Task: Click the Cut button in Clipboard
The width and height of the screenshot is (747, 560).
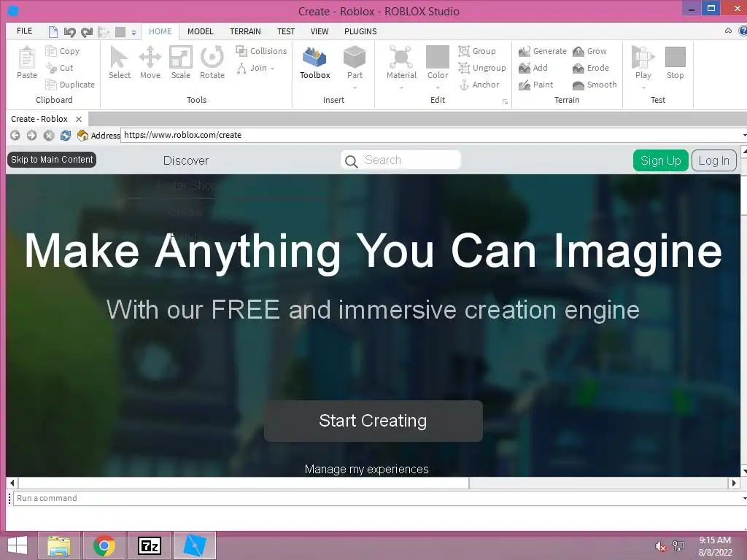Action: point(60,68)
